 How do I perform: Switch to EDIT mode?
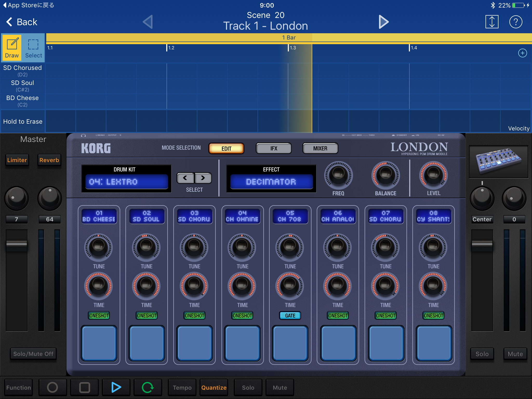(226, 148)
